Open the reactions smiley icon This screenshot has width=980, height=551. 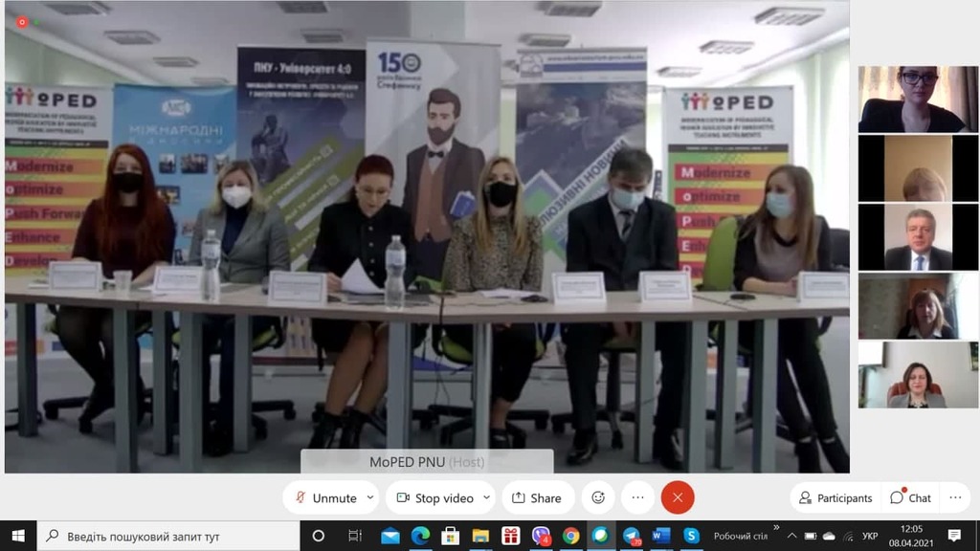[x=598, y=497]
